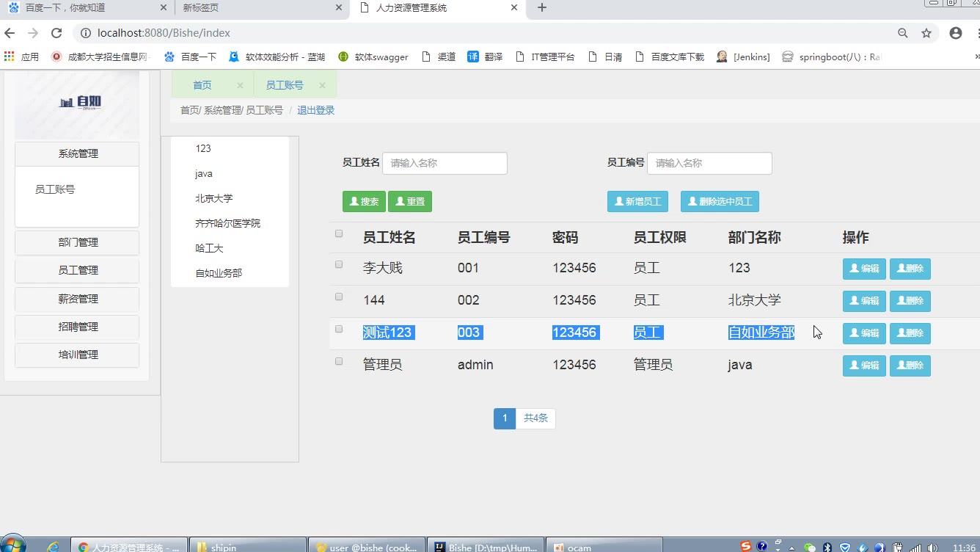Open 员工账号 in the sidebar menu
The image size is (980, 552).
click(x=55, y=189)
